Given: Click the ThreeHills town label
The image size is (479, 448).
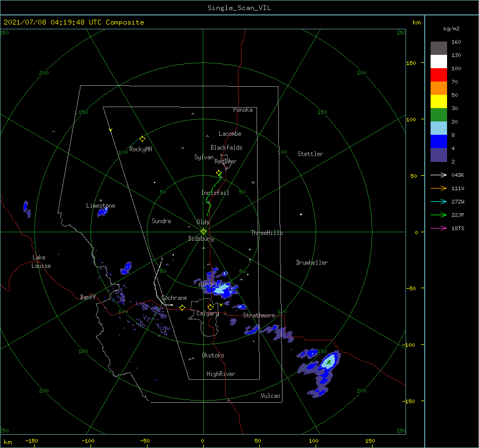Looking at the screenshot, I should (x=267, y=233).
